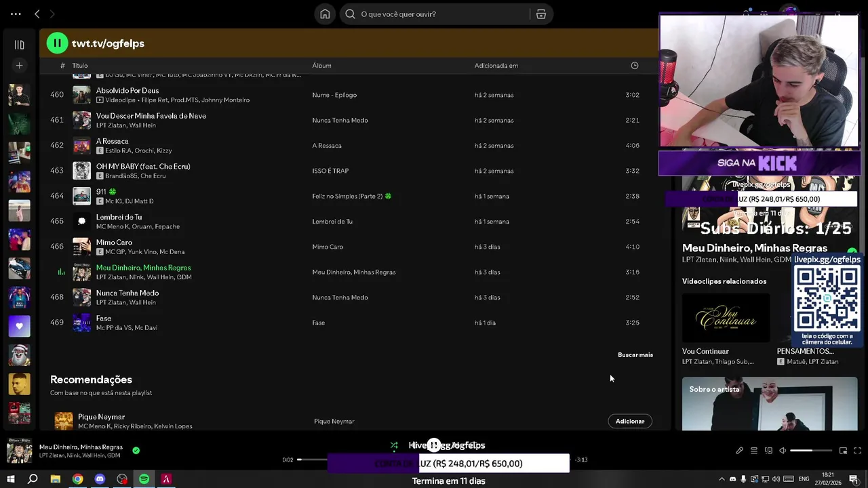Open Google Chrome from the taskbar

pos(78,479)
